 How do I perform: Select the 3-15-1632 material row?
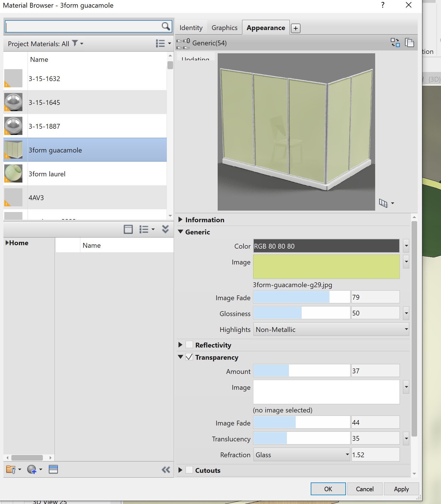pyautogui.click(x=85, y=79)
